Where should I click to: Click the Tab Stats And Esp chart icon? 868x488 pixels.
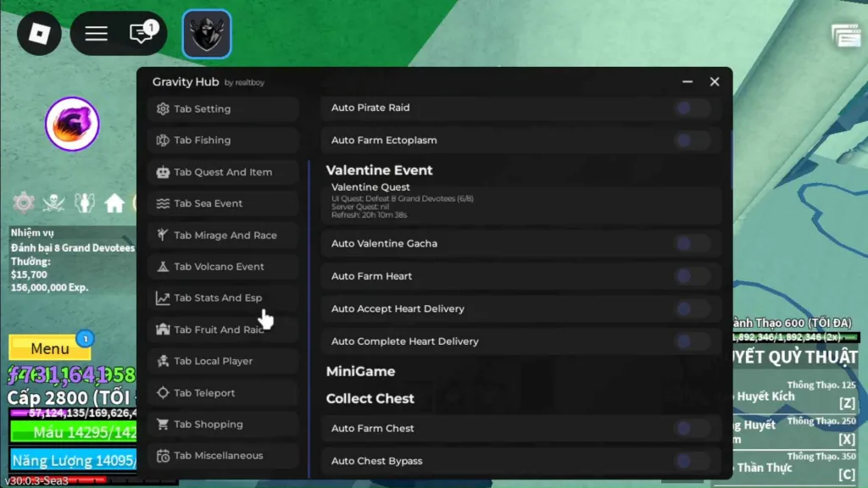[x=163, y=298]
